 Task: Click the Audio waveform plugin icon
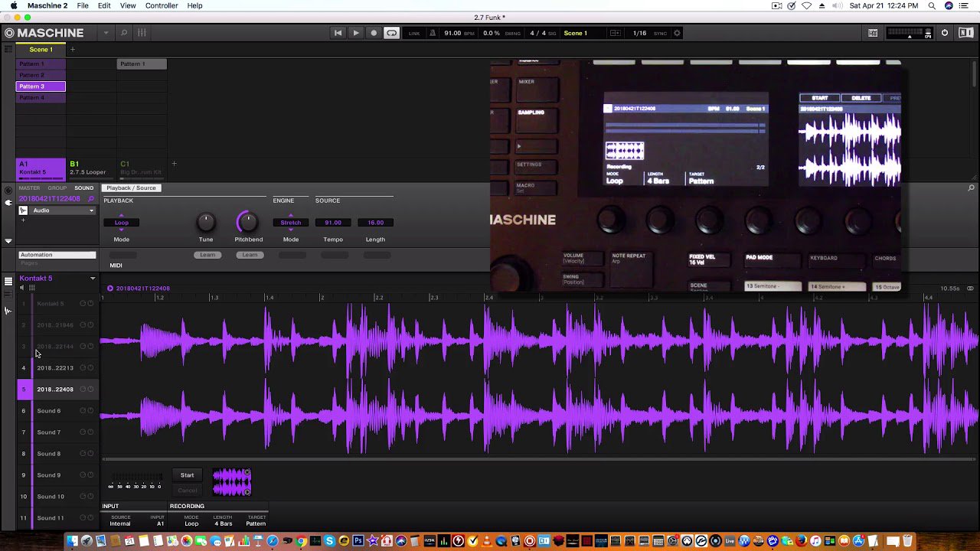(x=24, y=210)
